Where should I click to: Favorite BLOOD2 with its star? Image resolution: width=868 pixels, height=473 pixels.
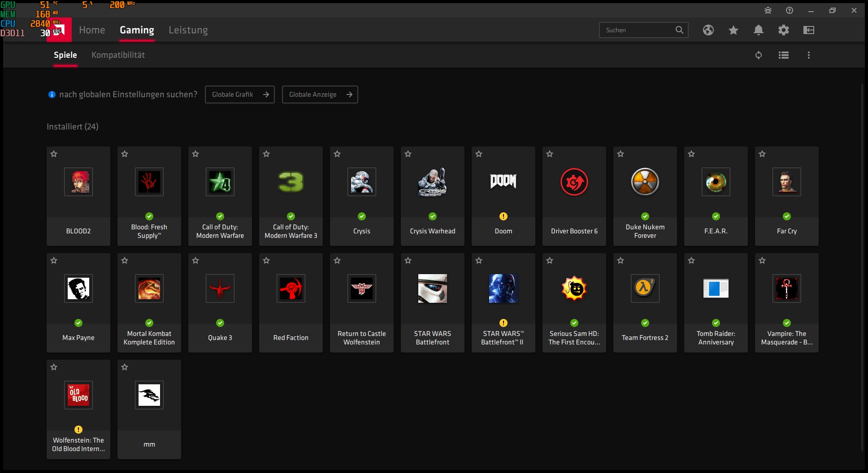pos(54,154)
